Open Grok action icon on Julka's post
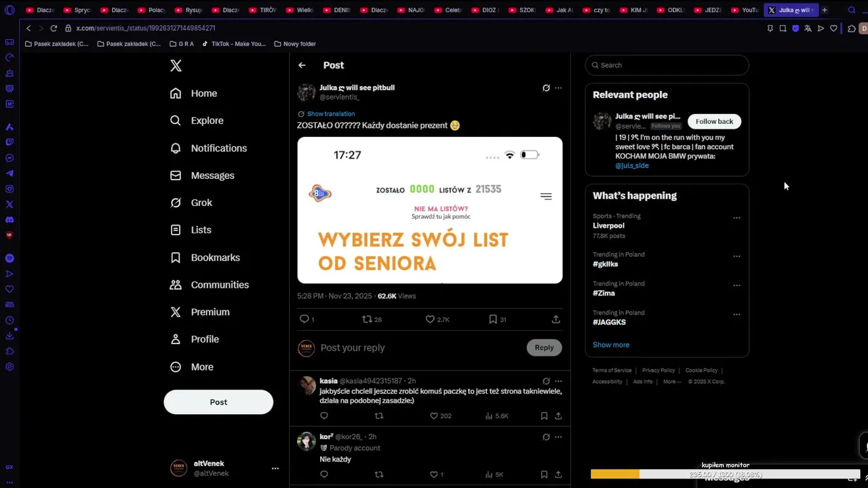Screen dimensions: 868x488 coord(546,88)
